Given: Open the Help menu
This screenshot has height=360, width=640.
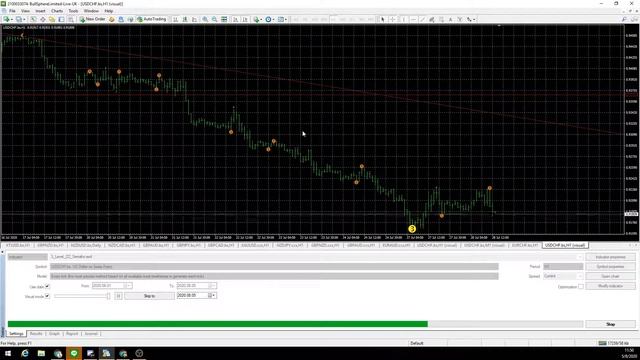Looking at the screenshot, I should [x=109, y=11].
